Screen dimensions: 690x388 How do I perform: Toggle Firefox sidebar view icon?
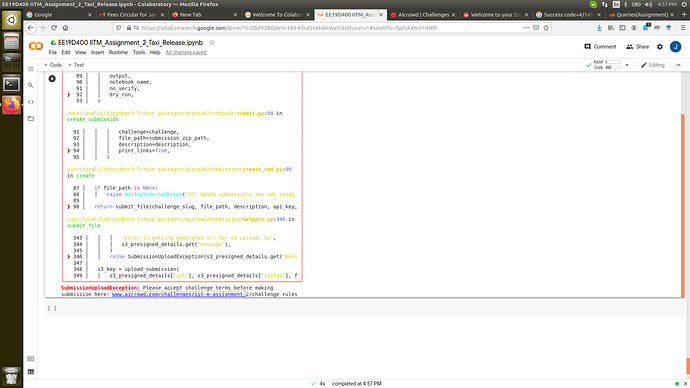pyautogui.click(x=622, y=28)
